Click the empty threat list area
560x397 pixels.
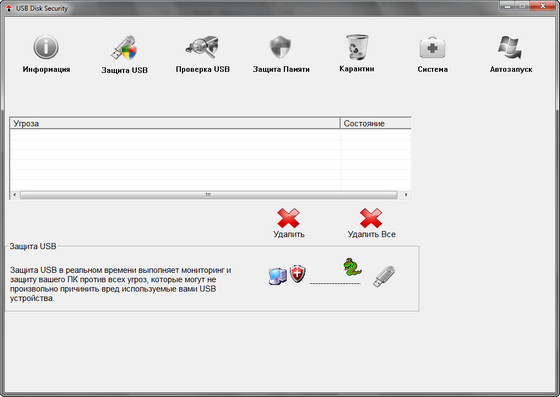tap(210, 160)
